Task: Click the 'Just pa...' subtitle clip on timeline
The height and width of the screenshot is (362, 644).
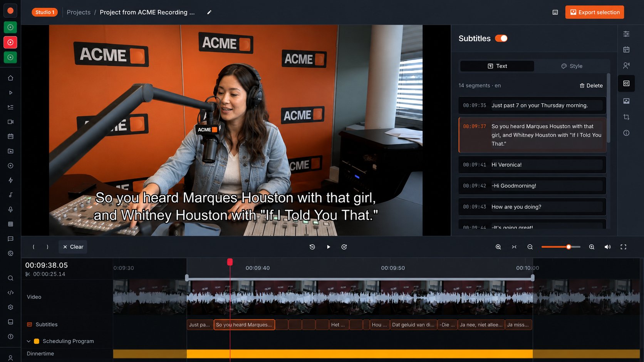Action: point(200,325)
